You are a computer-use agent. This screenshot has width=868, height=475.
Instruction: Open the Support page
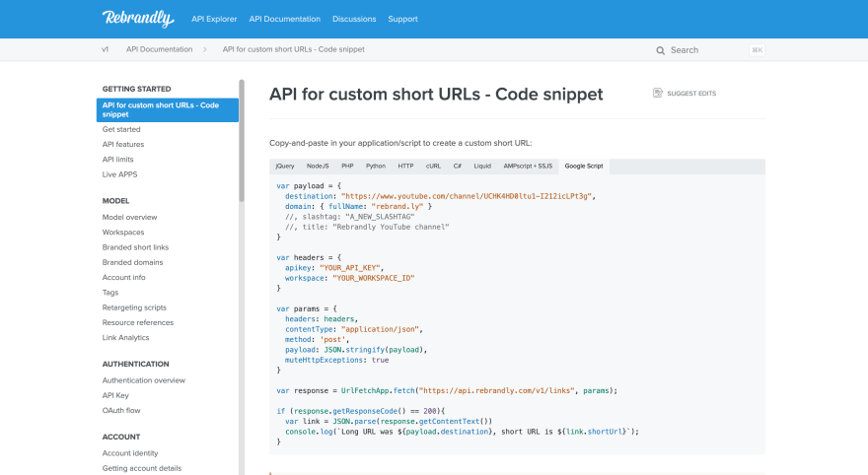point(403,19)
